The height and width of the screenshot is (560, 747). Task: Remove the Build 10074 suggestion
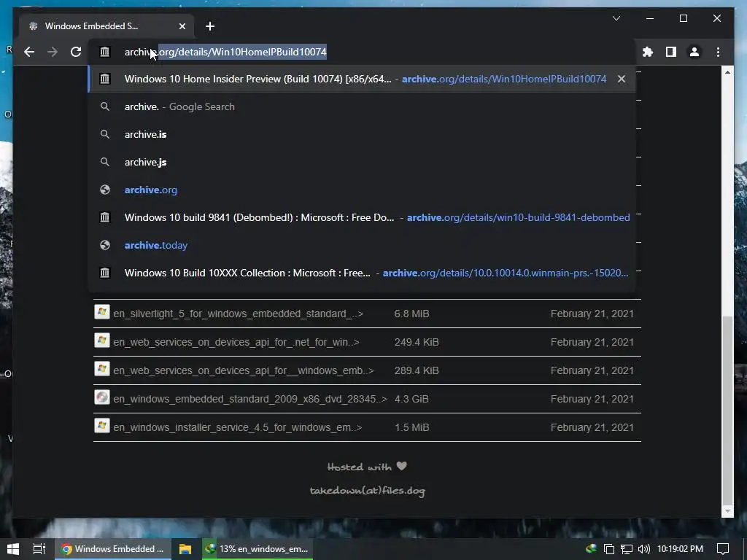tap(622, 79)
